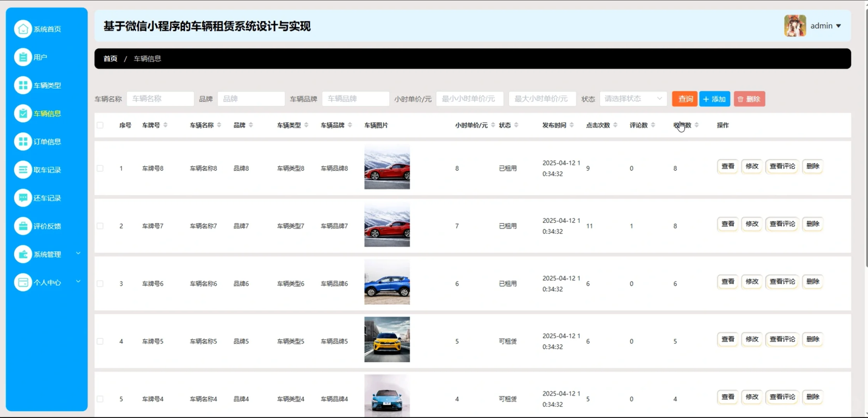
Task: Open the 取车记录 page
Action: click(47, 170)
